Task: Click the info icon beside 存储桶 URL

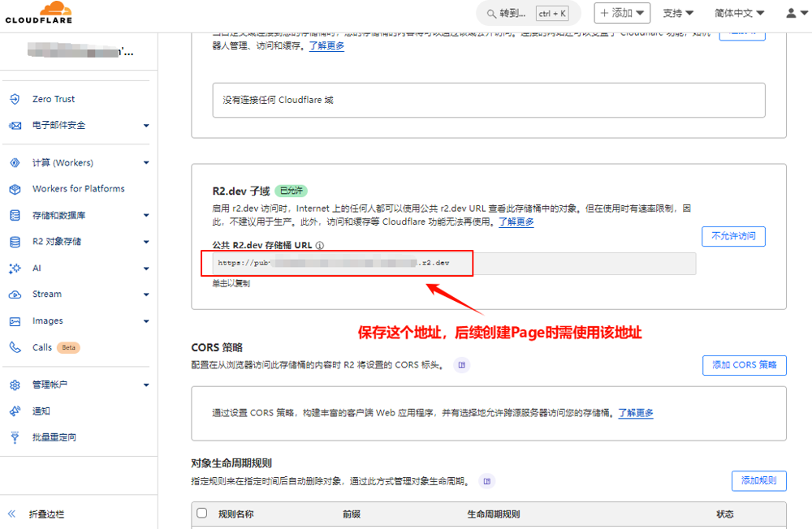Action: (x=320, y=246)
